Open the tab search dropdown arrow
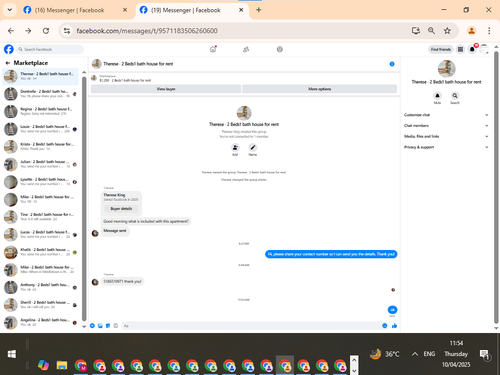 coord(10,10)
